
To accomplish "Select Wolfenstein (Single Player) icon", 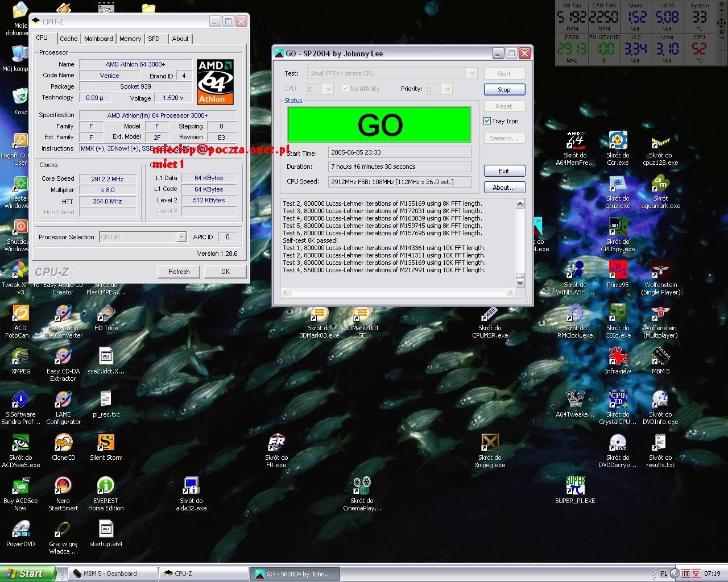I will pos(660,277).
